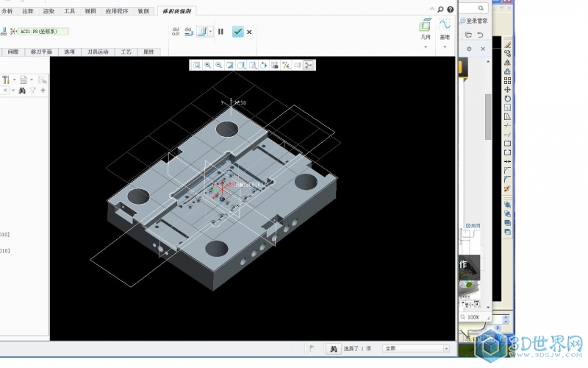The height and width of the screenshot is (368, 588).
Task: Select the Mirror tool in AutoCAD toolbar
Action: [x=507, y=63]
